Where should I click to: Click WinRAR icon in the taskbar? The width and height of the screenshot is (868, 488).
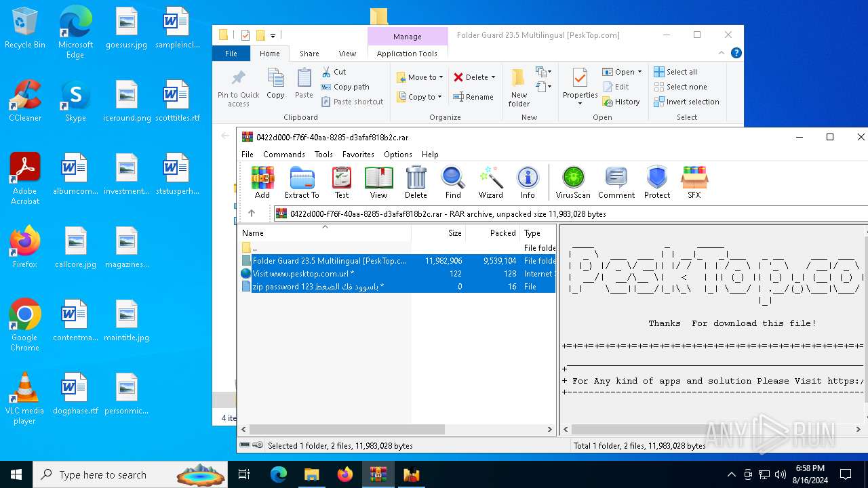point(378,474)
